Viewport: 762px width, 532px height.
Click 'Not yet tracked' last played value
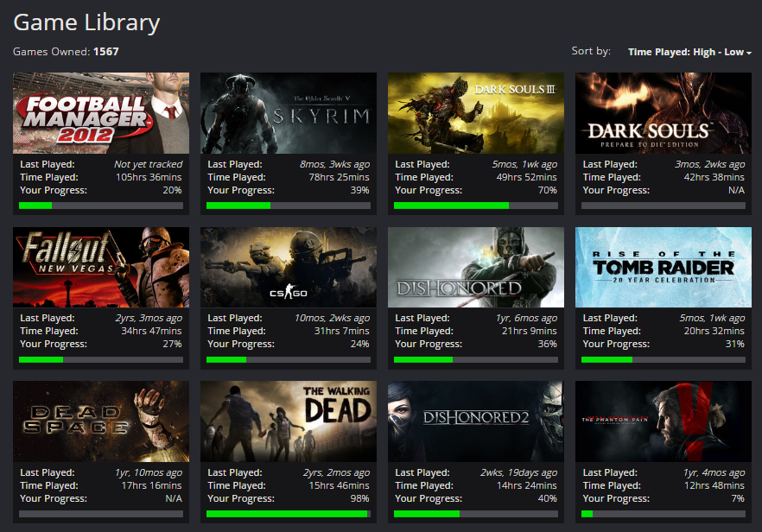[149, 164]
